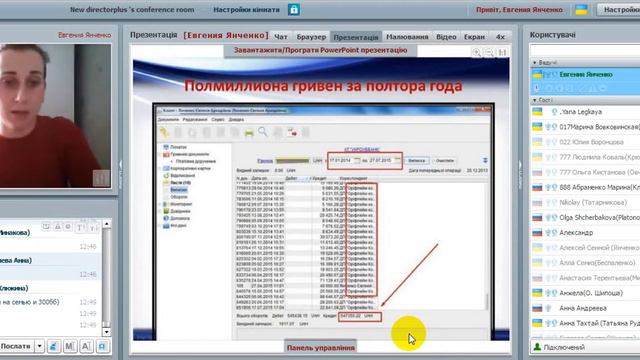This screenshot has width=640, height=360.
Task: Click chat scrollbar down arrow
Action: [x=107, y=332]
